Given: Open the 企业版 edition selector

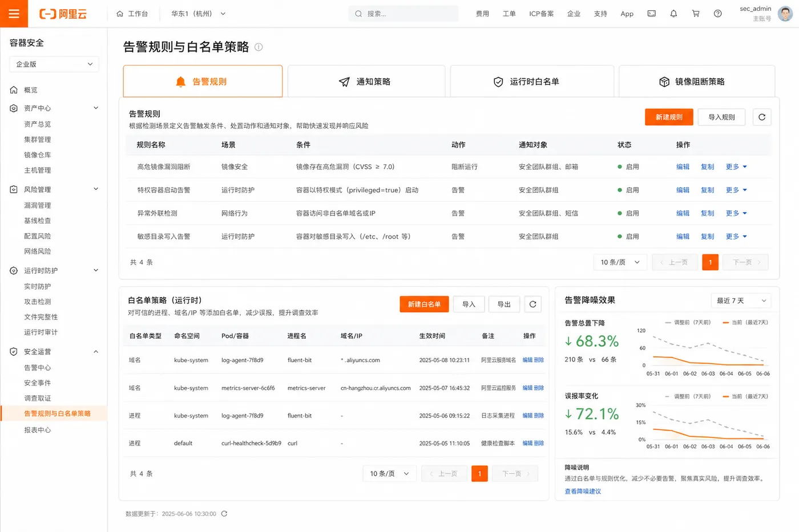Looking at the screenshot, I should pos(54,64).
